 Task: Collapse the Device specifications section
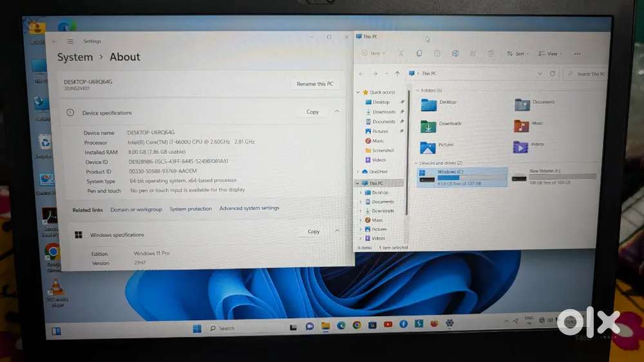point(337,112)
